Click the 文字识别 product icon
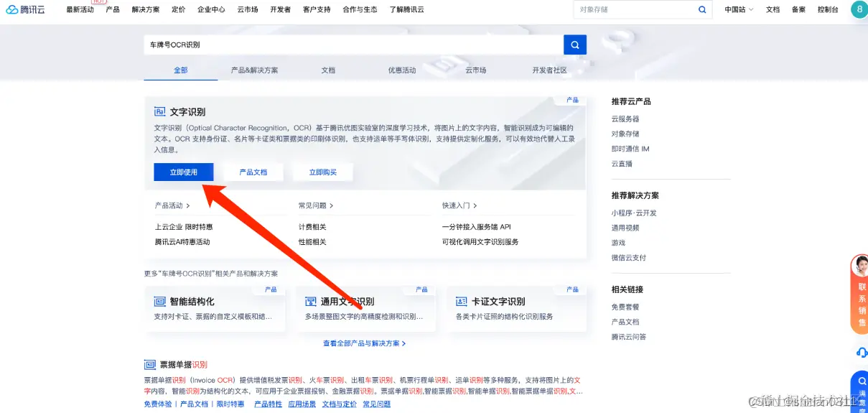The image size is (868, 413). [160, 112]
